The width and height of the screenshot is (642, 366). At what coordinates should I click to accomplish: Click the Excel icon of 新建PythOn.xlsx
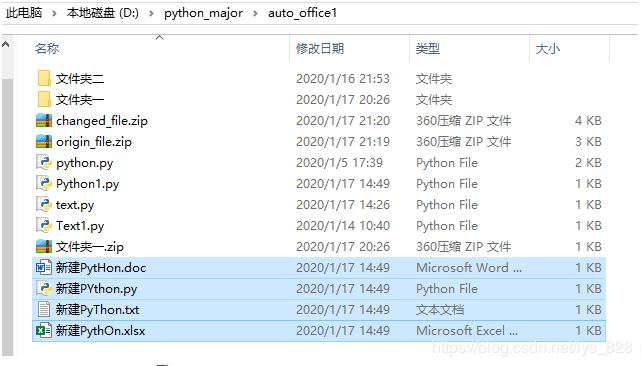pos(44,331)
